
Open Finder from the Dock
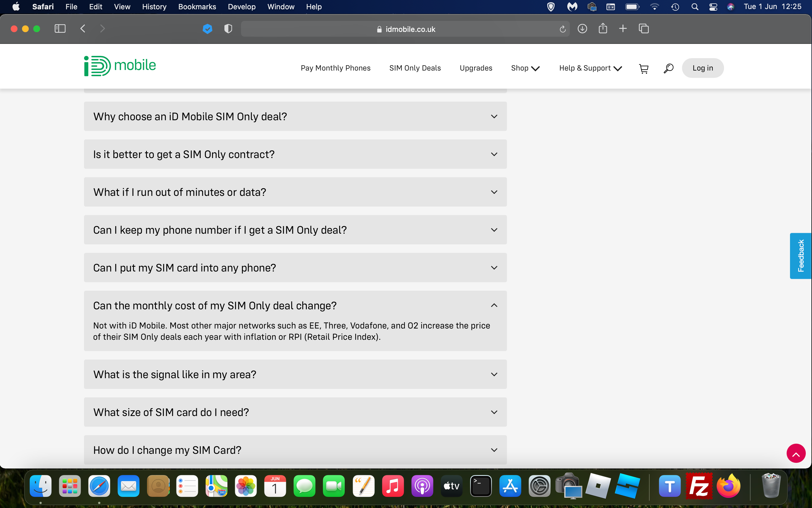[x=41, y=486]
